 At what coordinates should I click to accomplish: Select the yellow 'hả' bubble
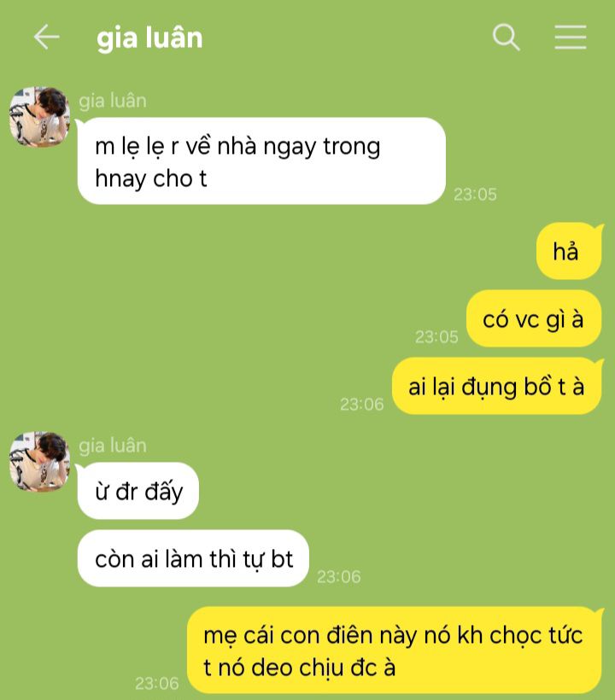[x=569, y=251]
